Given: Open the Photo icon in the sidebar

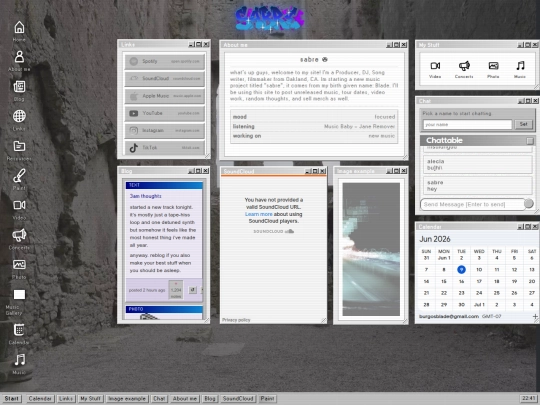Looking at the screenshot, I should coord(19,264).
